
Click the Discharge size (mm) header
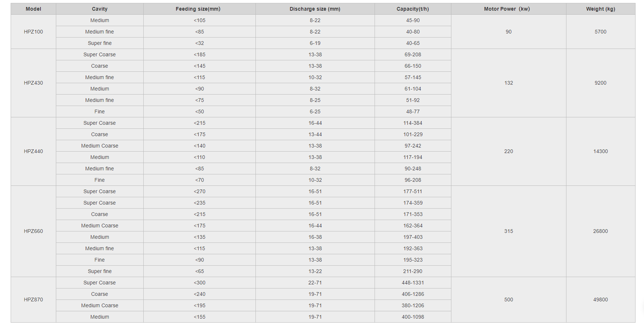pos(315,9)
